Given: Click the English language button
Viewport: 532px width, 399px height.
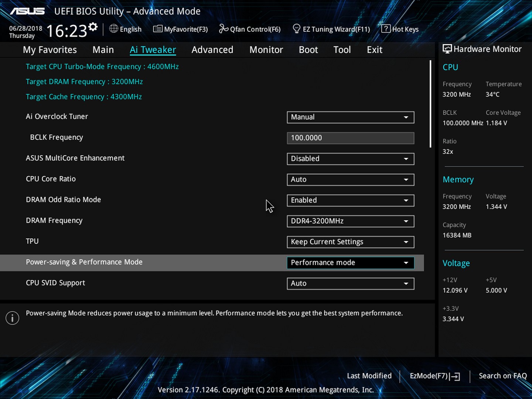Looking at the screenshot, I should tap(126, 29).
